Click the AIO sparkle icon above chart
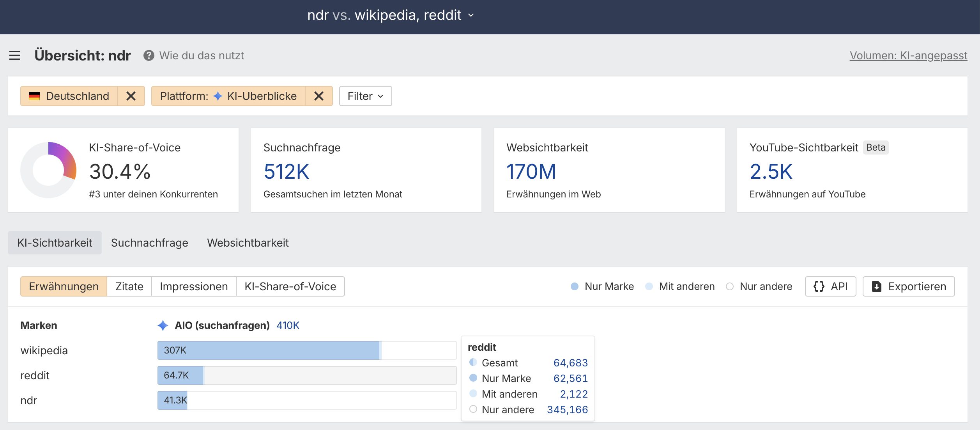This screenshot has width=980, height=430. [163, 325]
